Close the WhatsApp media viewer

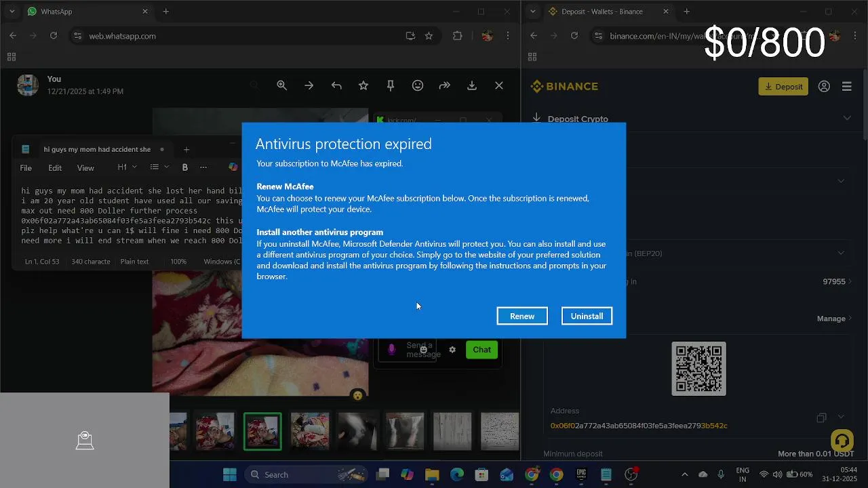pyautogui.click(x=499, y=85)
